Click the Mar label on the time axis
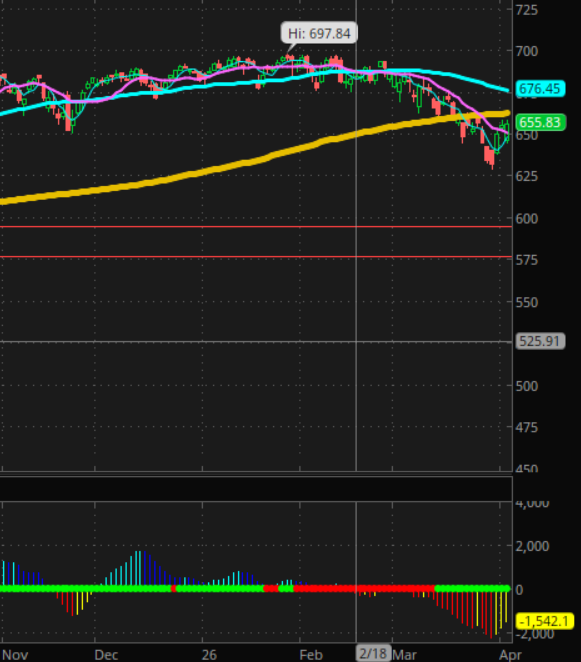The height and width of the screenshot is (662, 581). click(405, 655)
